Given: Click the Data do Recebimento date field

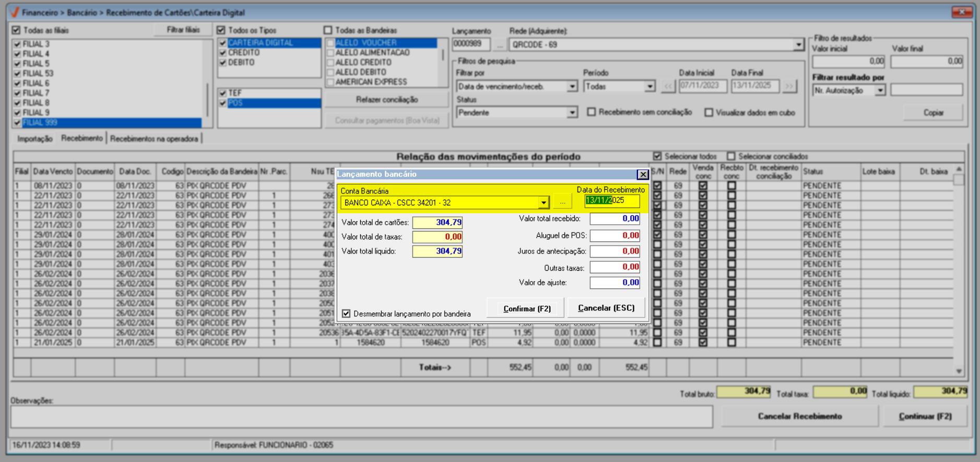Looking at the screenshot, I should (x=611, y=201).
